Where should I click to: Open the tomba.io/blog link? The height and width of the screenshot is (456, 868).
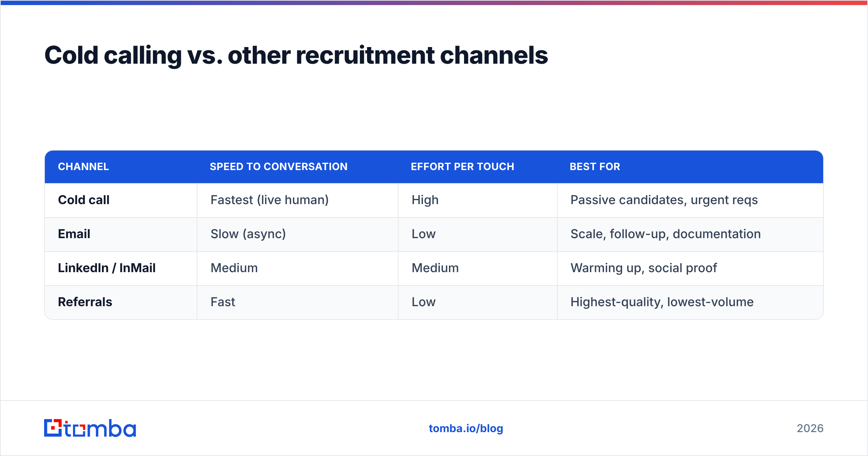click(466, 428)
